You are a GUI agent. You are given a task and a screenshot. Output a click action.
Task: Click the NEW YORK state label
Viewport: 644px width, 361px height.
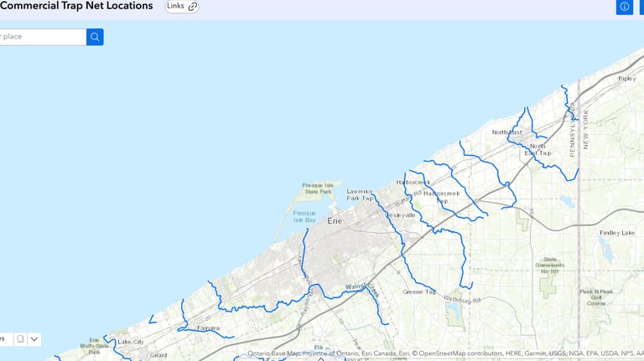click(x=585, y=129)
